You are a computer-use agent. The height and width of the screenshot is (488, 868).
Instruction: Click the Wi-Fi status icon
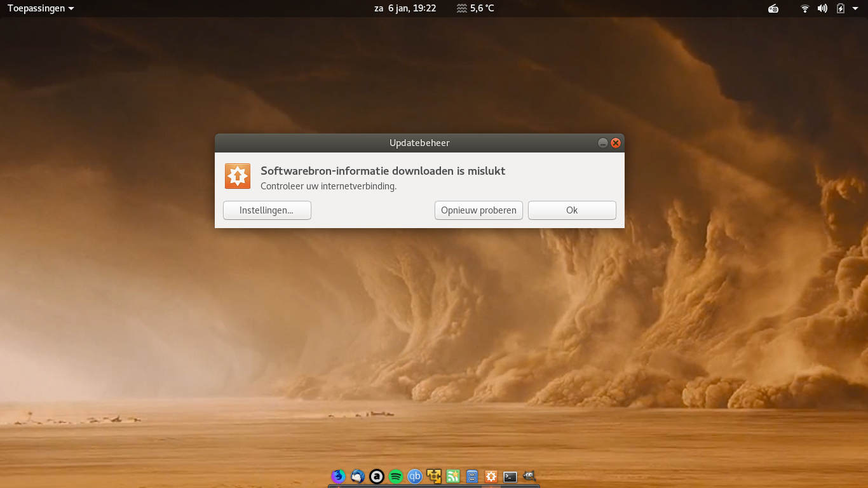coord(805,8)
